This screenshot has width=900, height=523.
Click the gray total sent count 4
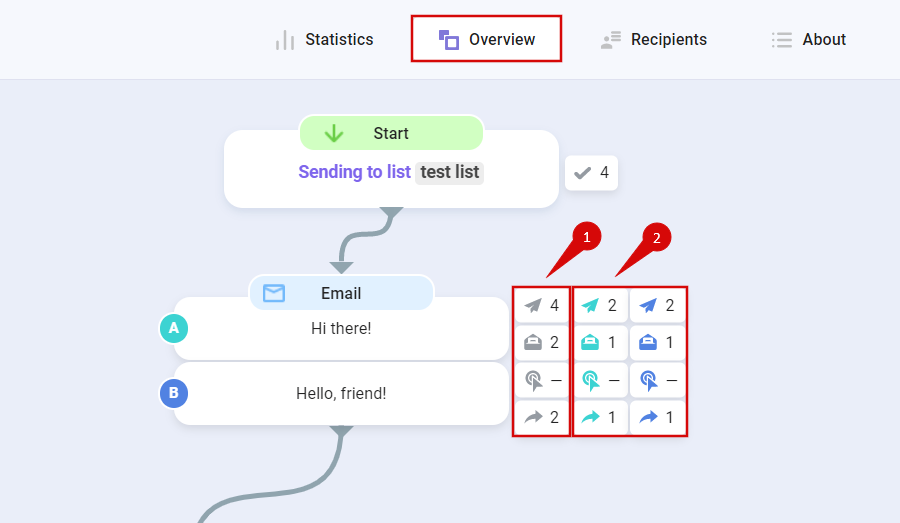click(542, 305)
